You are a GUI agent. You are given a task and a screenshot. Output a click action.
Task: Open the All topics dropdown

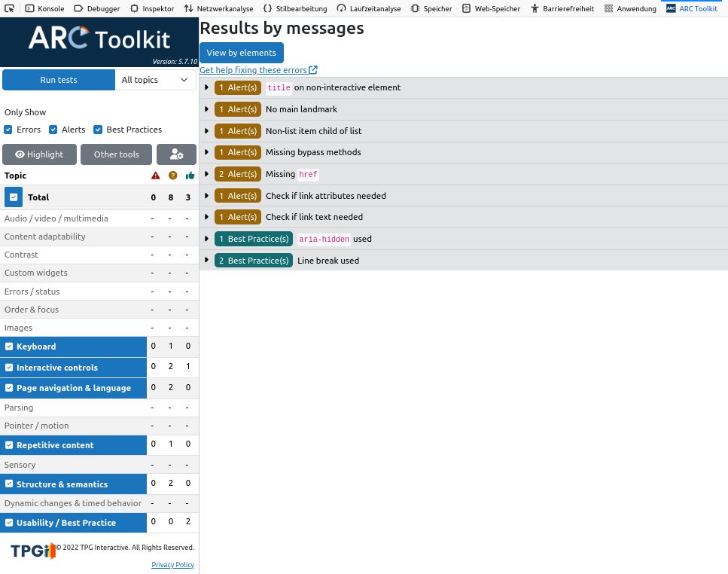point(155,80)
